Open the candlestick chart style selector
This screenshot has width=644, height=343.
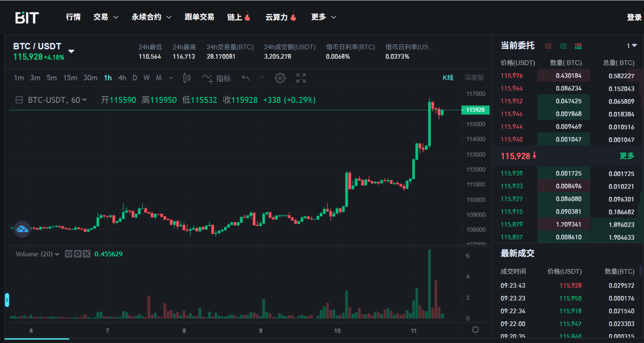point(187,78)
